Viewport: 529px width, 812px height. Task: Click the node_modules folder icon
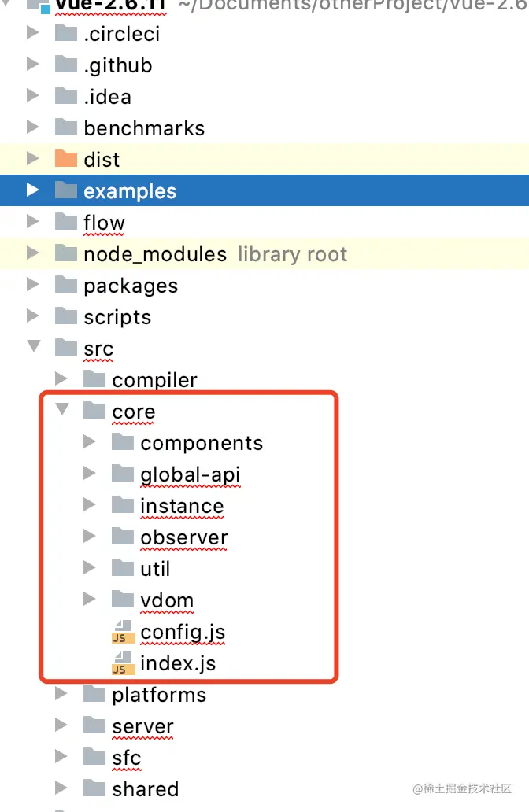[x=66, y=254]
